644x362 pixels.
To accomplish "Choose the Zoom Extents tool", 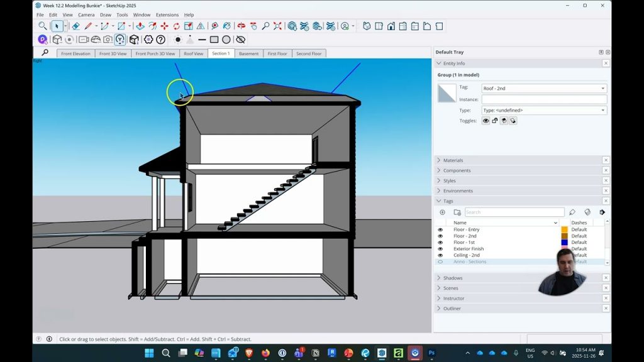I will (278, 26).
